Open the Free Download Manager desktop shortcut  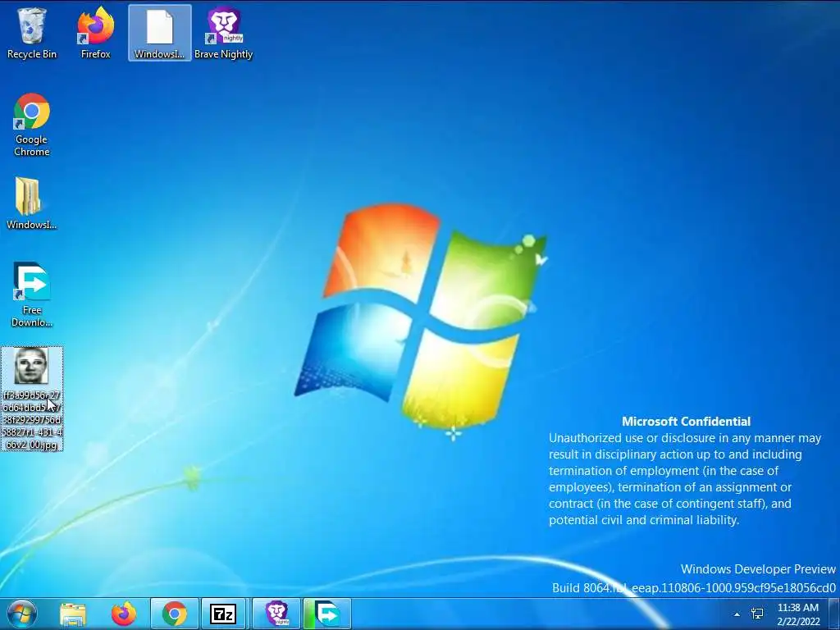coord(32,294)
